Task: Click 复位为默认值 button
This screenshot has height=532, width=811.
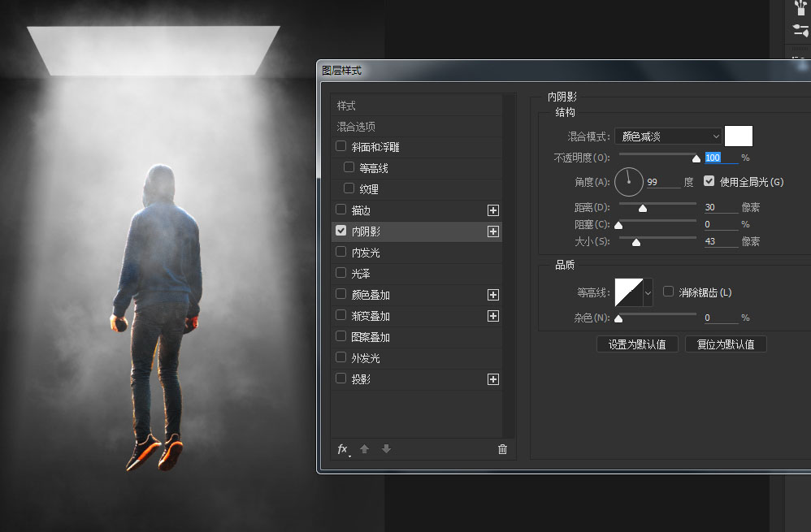Action: (726, 344)
